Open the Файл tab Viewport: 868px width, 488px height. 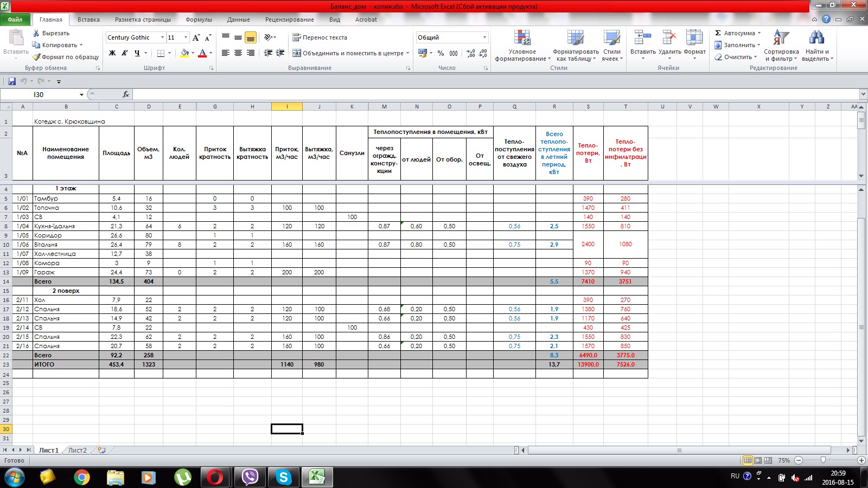click(x=15, y=20)
